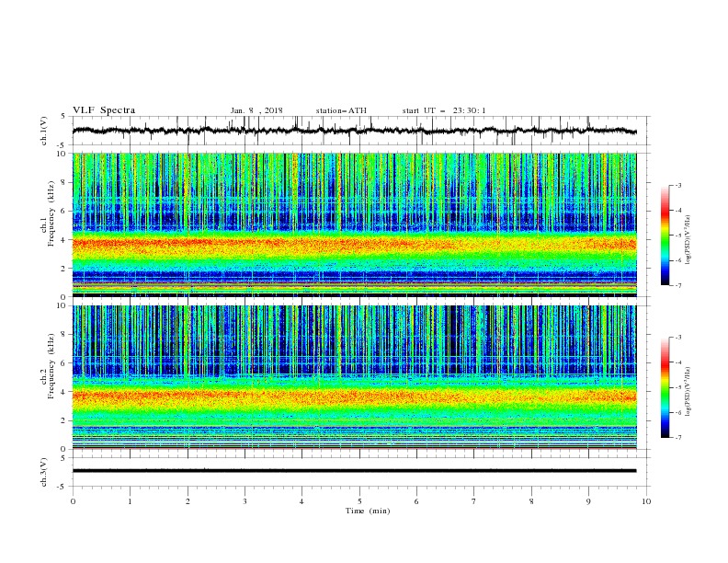
Task: Click time axis tick label "10"
Action: (x=646, y=501)
